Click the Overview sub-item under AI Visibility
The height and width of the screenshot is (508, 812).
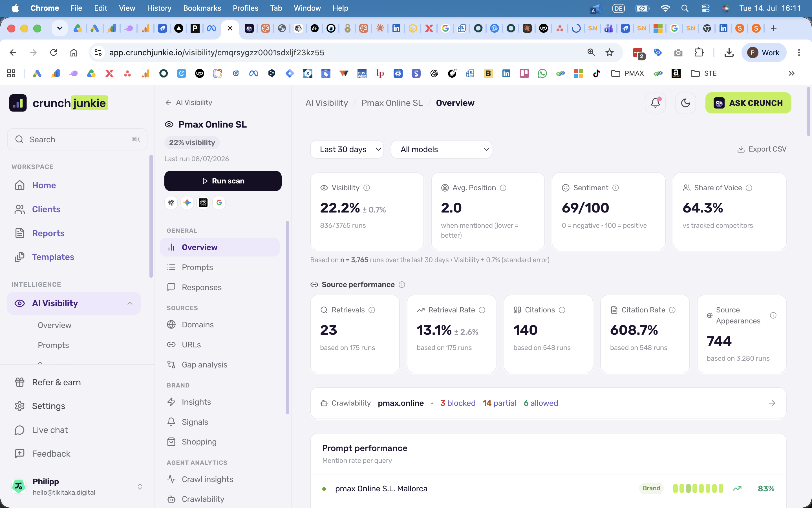click(54, 325)
